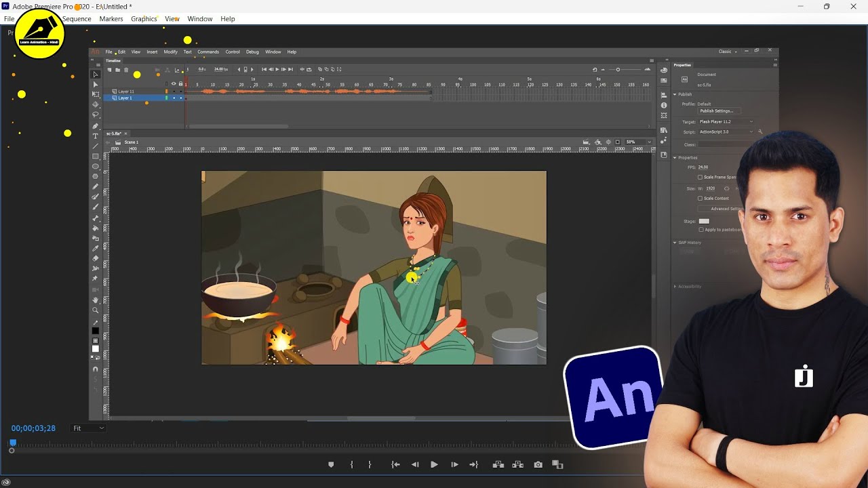
Task: Select the Hand tool in Animate
Action: tap(96, 300)
